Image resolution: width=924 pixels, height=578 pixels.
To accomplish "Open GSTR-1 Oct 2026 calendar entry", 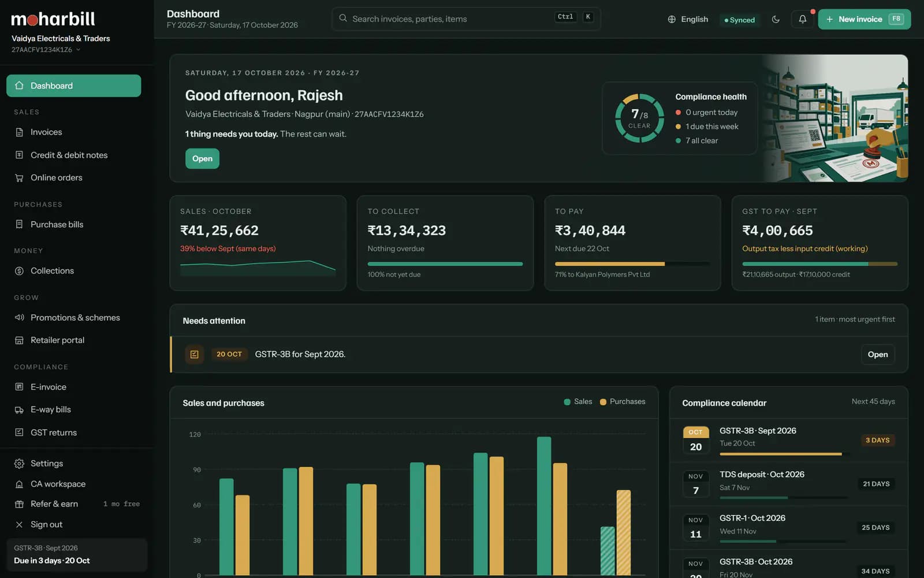I will [789, 528].
